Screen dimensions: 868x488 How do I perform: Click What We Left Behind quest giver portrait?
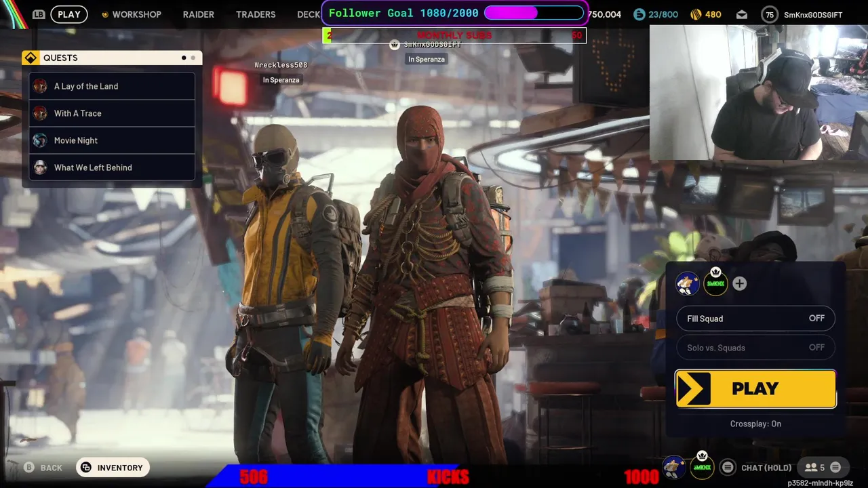(40, 167)
